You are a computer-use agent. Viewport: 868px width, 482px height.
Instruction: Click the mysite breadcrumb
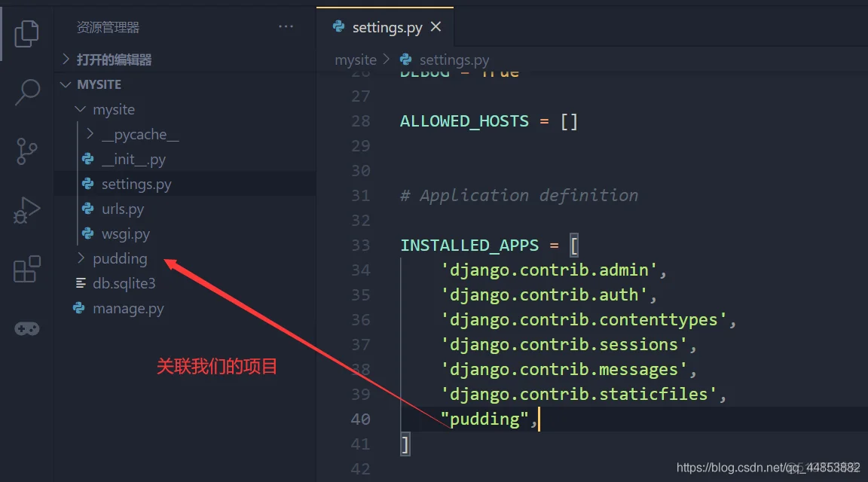[356, 59]
